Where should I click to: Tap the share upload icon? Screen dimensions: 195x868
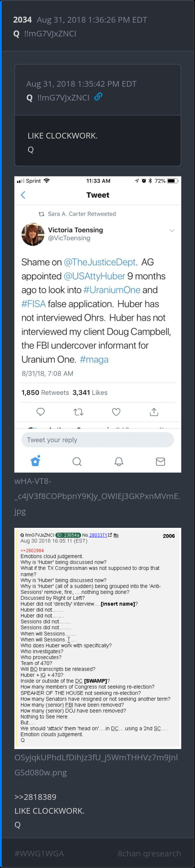pos(154,412)
